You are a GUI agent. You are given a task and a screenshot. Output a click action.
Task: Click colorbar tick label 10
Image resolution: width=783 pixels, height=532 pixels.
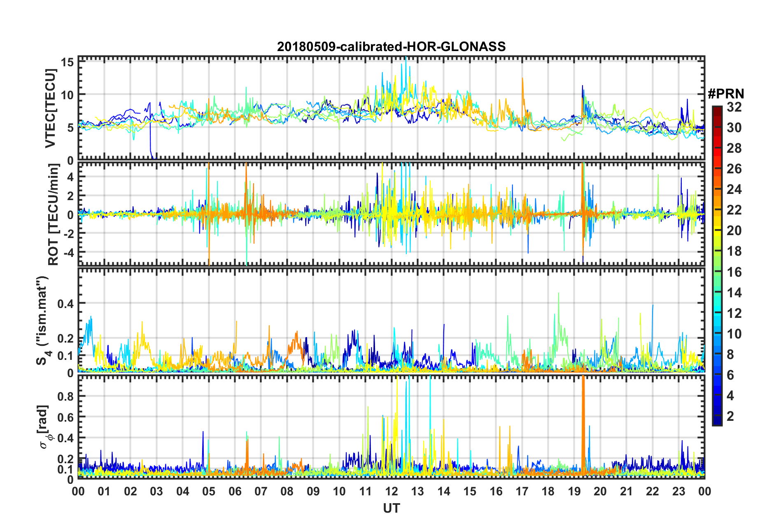[734, 334]
